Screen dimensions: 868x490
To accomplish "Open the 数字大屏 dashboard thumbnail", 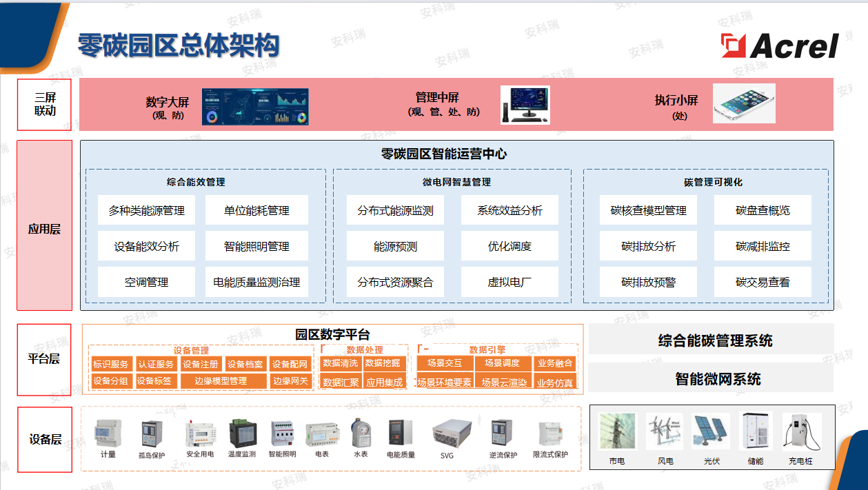I will 255,106.
